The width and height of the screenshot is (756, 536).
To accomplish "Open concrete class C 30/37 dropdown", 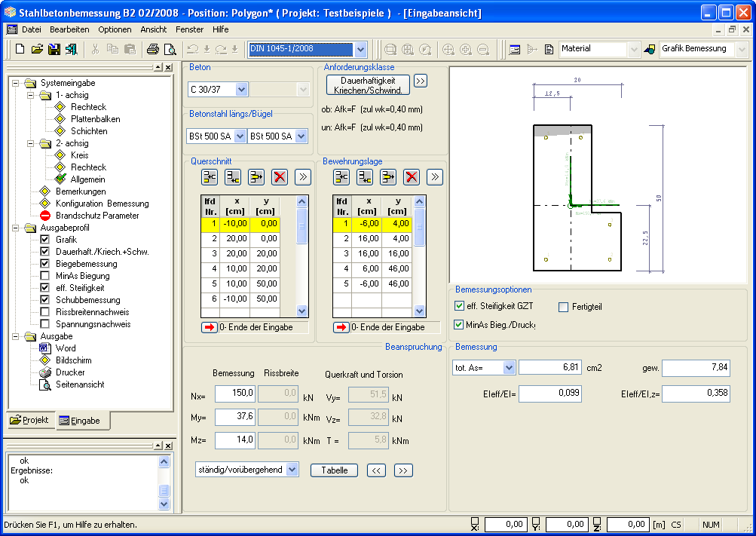I will pyautogui.click(x=241, y=89).
